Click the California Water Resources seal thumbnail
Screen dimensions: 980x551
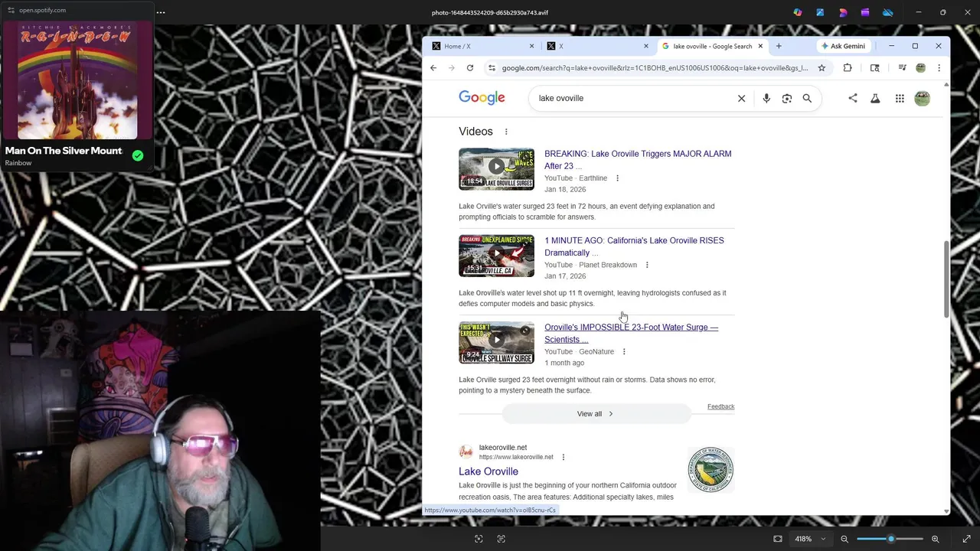tap(710, 469)
